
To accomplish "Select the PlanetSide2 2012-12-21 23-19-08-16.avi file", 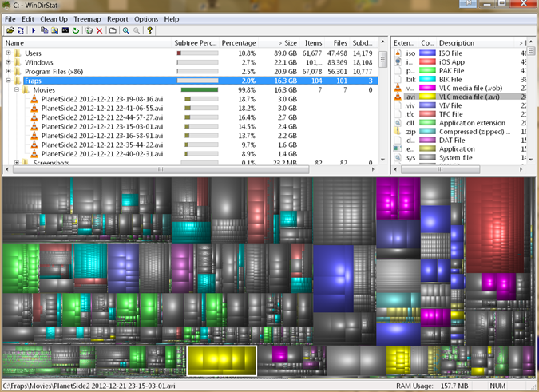I will [101, 99].
